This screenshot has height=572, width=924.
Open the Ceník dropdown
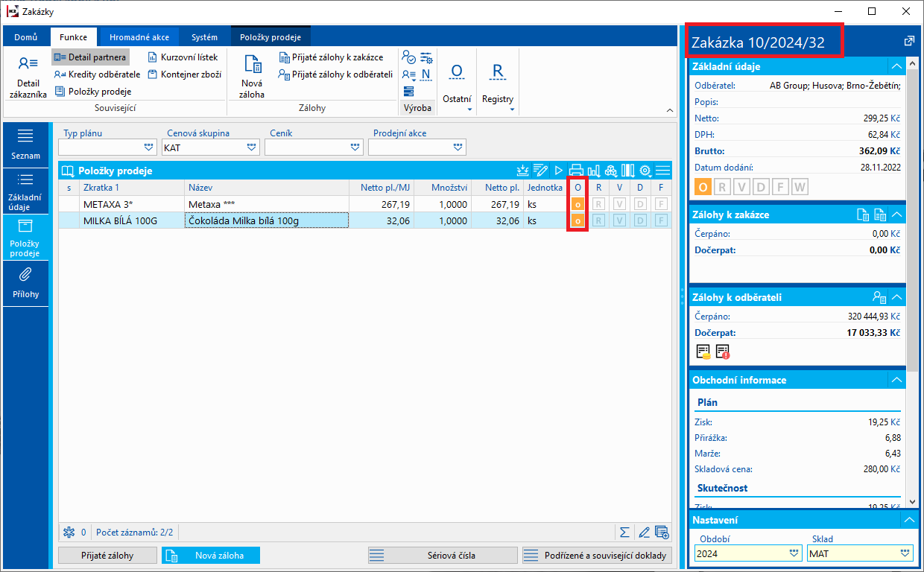point(355,147)
